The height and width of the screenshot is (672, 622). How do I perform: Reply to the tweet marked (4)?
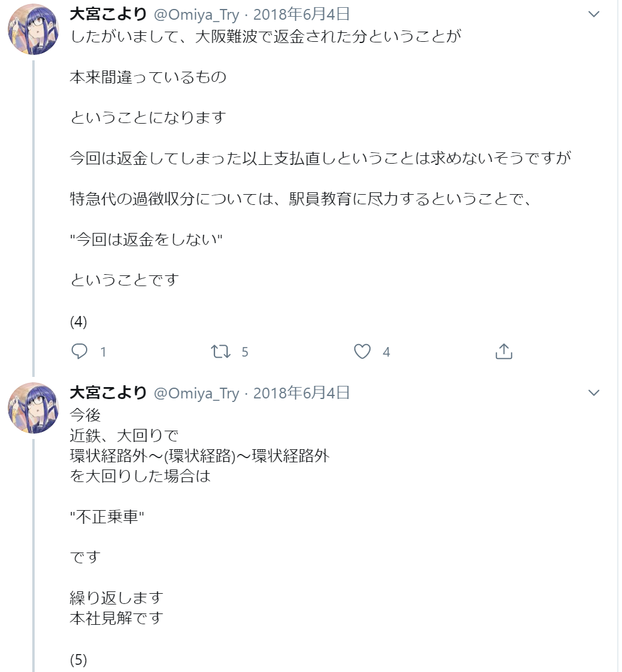79,351
